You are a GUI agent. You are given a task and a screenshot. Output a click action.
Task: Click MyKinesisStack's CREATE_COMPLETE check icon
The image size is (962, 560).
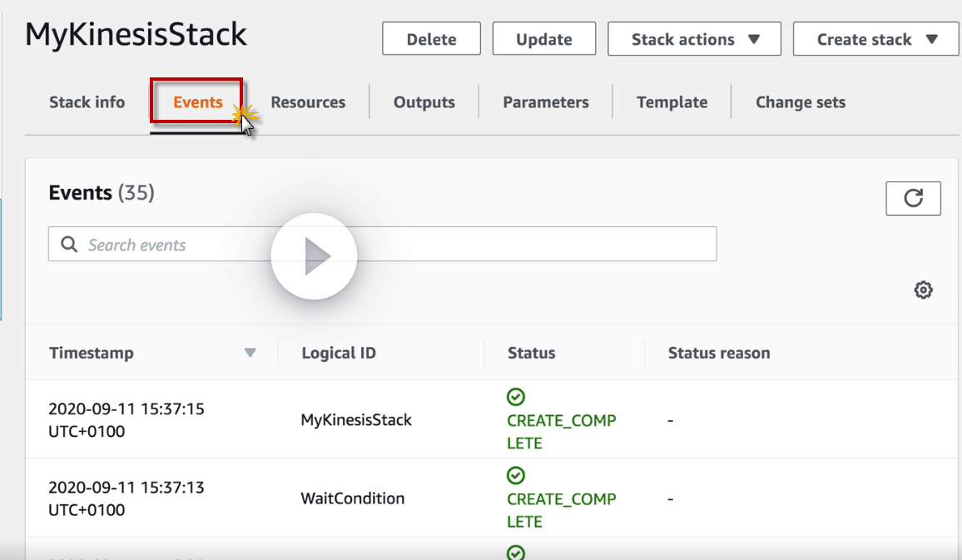click(x=516, y=397)
